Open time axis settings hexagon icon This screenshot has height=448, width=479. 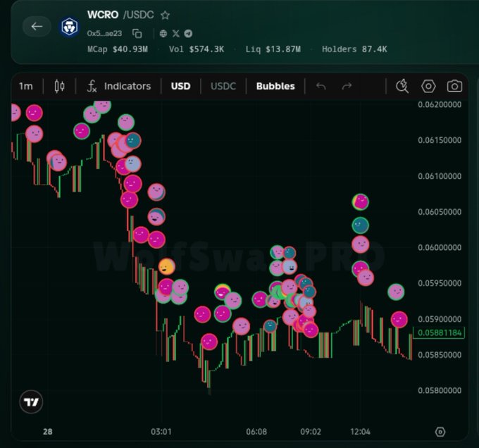[x=440, y=432]
